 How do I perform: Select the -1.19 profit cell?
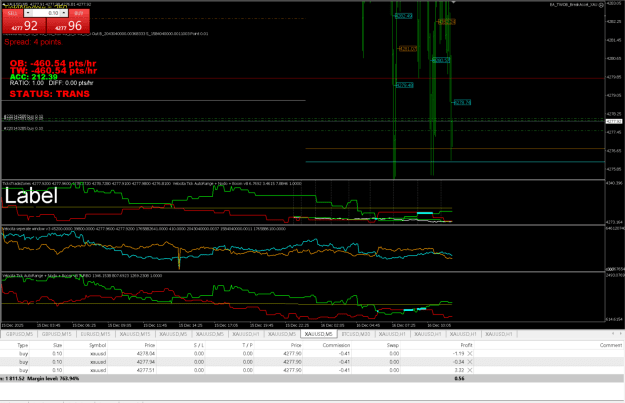458,354
